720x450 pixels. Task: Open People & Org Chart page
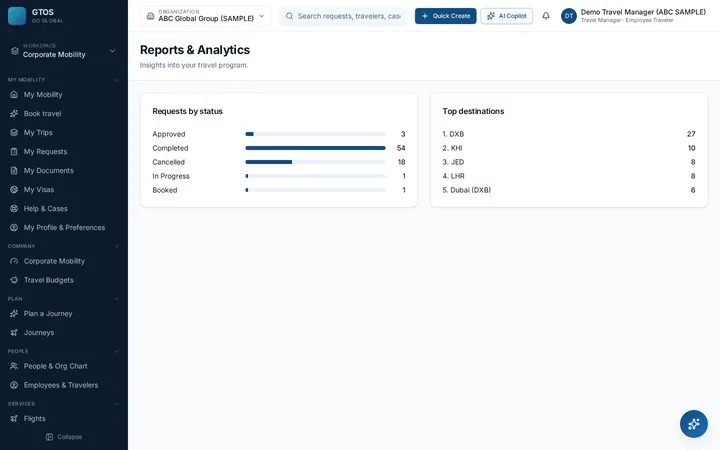64,366
